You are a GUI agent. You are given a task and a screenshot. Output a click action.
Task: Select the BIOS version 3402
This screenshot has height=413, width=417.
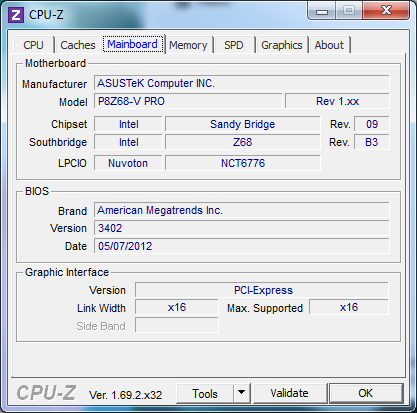click(242, 228)
